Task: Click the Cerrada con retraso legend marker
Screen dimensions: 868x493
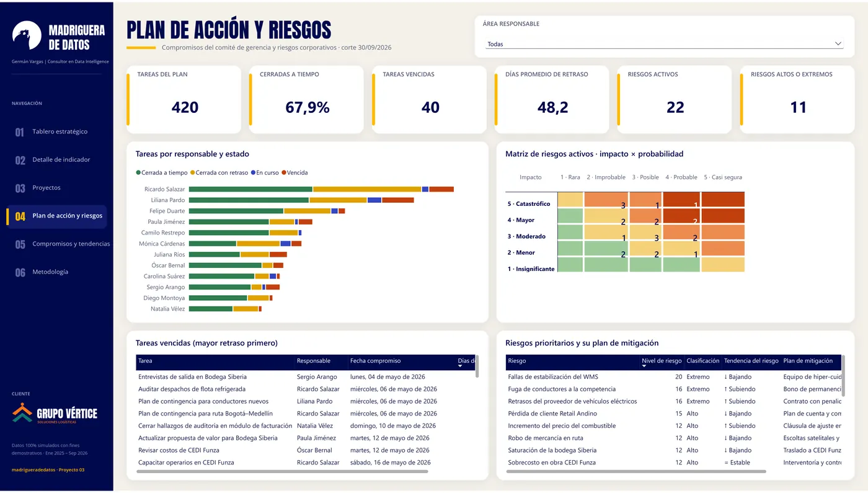Action: [193, 173]
